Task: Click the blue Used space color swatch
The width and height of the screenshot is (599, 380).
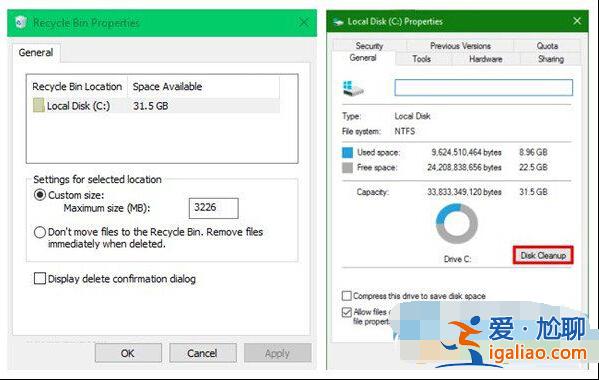Action: 347,152
